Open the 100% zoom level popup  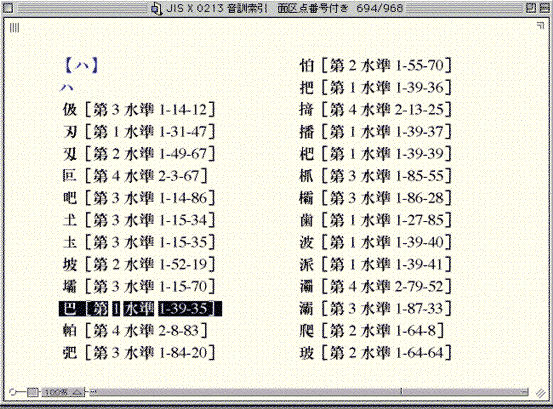click(x=62, y=392)
